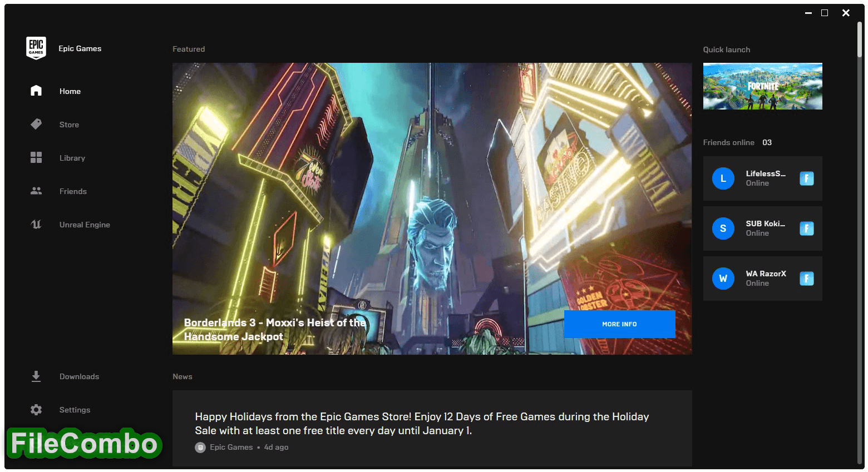Click the Epic Games news author icon

pyautogui.click(x=200, y=448)
